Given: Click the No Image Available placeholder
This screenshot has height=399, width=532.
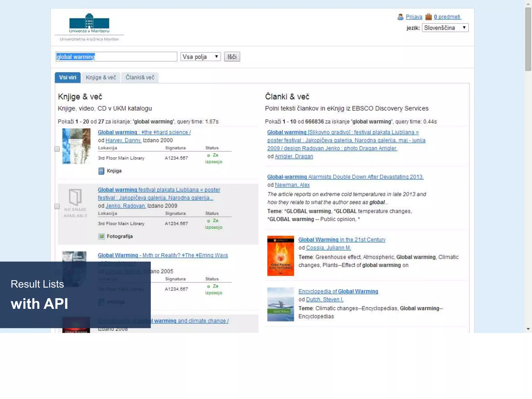Looking at the screenshot, I should pos(76,203).
